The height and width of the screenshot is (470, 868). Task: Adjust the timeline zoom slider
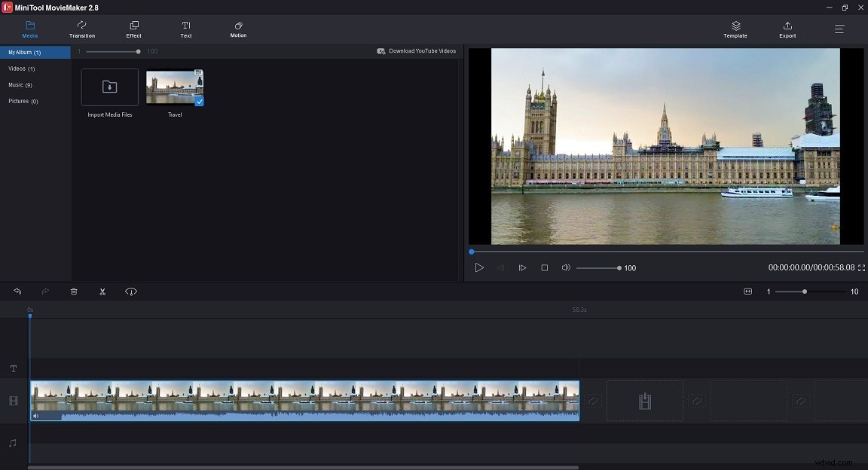805,291
